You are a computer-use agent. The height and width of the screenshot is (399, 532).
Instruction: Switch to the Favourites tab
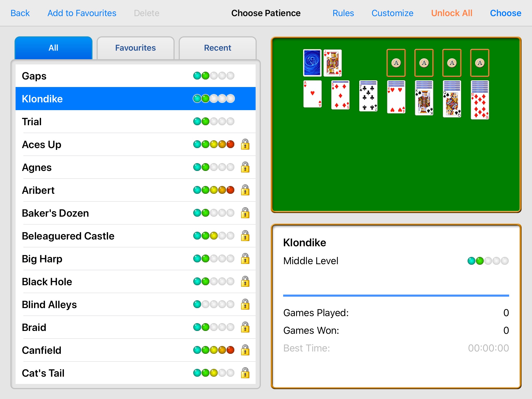coord(136,47)
